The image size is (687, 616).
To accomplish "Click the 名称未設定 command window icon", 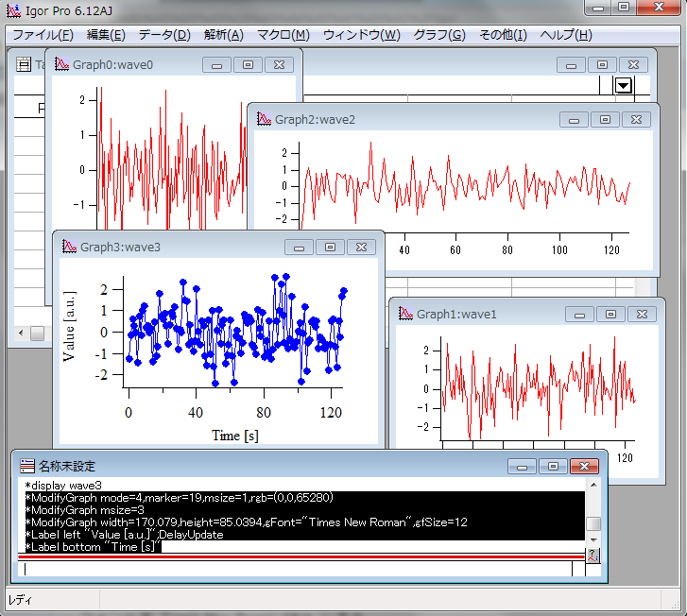I will 27,466.
